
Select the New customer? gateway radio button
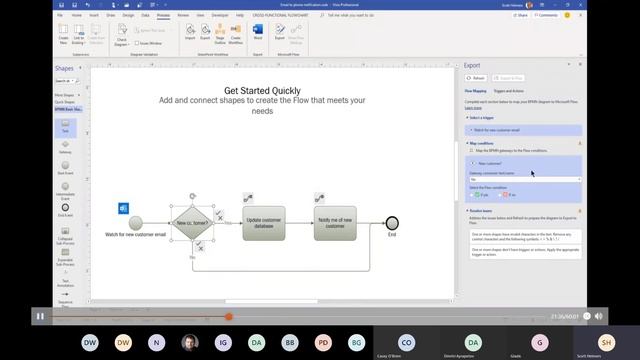point(473,163)
